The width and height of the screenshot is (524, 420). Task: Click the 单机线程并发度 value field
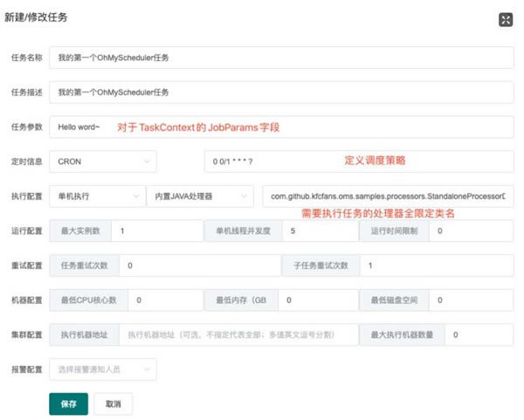[321, 231]
